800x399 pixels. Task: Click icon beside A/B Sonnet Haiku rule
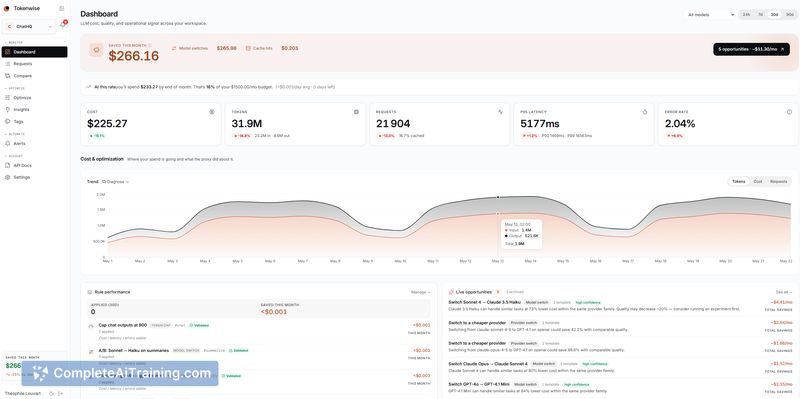tap(91, 352)
